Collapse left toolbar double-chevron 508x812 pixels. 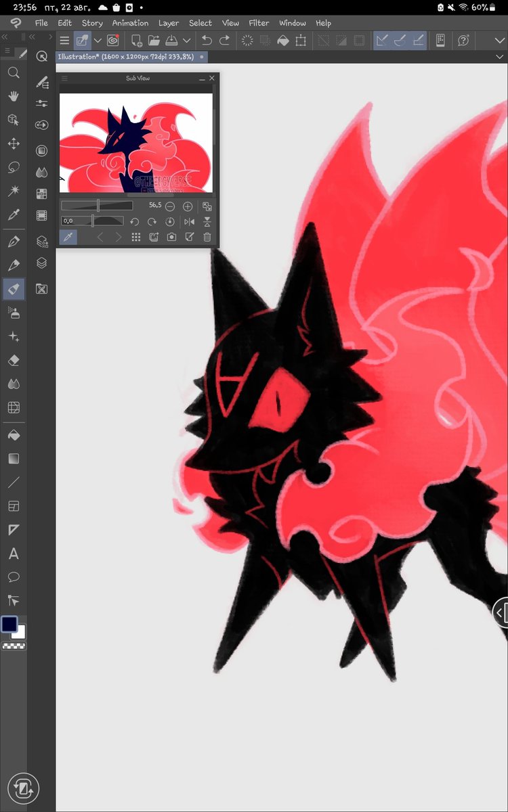pos(5,37)
